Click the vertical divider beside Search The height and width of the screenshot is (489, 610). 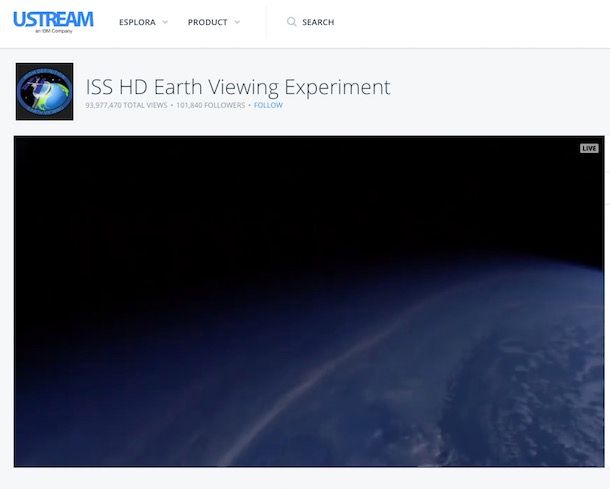(266, 22)
